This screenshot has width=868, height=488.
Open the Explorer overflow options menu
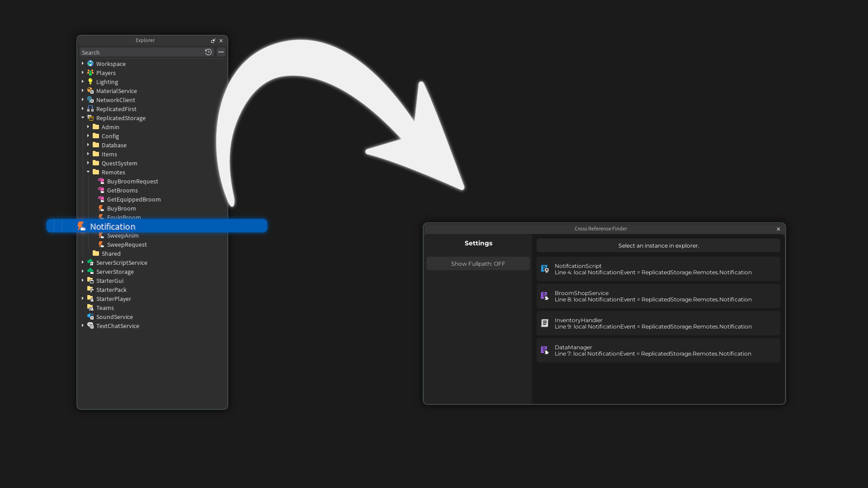(x=221, y=52)
